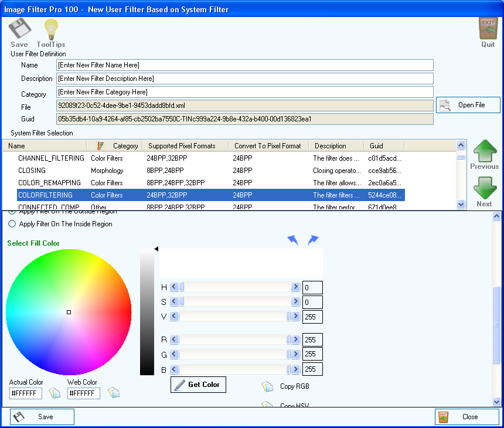Screen dimensions: 504x428
Task: Decrease G slider with left arrow
Action: tap(174, 354)
